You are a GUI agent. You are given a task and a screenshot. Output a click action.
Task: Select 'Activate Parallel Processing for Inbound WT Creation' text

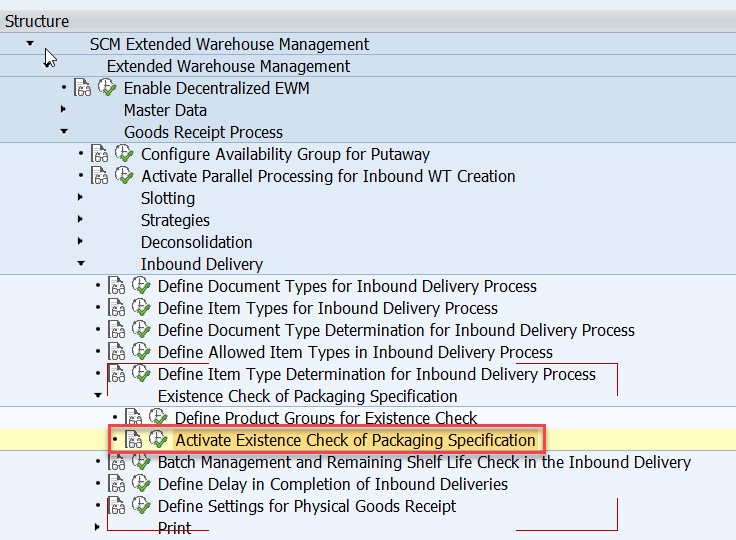328,177
